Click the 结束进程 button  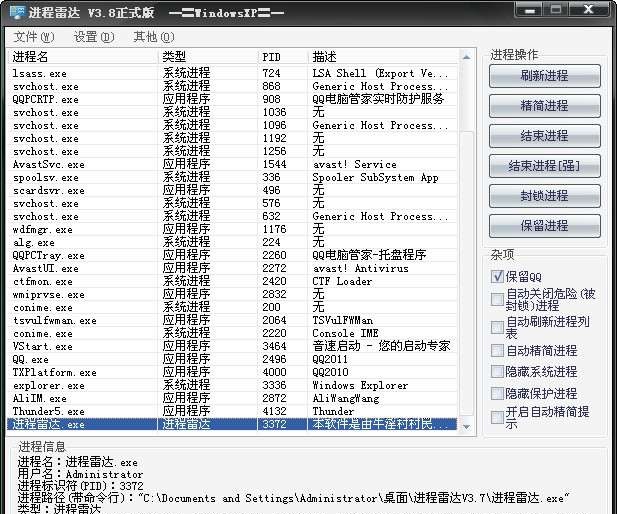[x=545, y=136]
